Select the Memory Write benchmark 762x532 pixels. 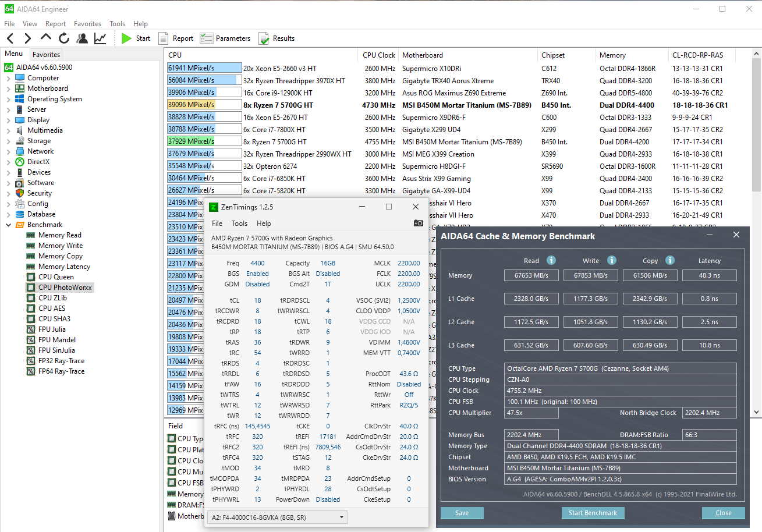tap(60, 246)
